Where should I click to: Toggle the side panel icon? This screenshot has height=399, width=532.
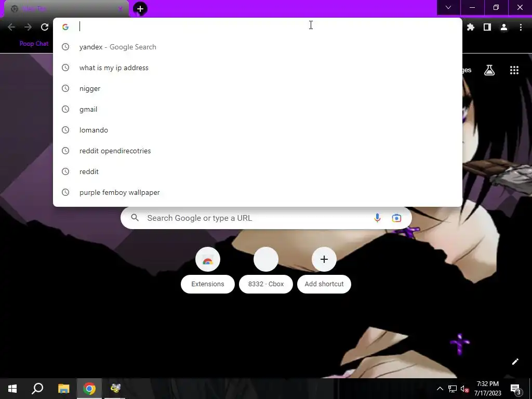(487, 27)
